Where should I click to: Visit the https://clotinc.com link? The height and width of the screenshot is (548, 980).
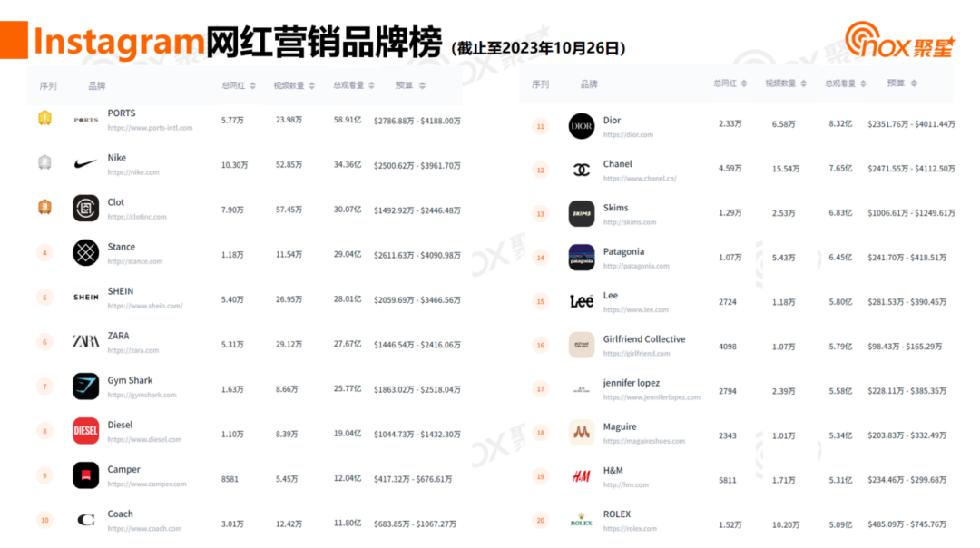click(137, 217)
